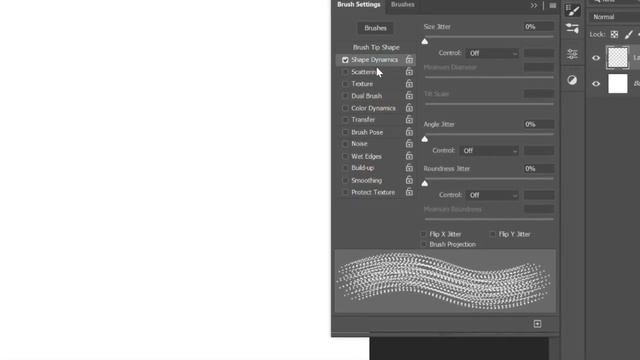Image resolution: width=640 pixels, height=360 pixels.
Task: Click the Brushes button
Action: tap(376, 28)
